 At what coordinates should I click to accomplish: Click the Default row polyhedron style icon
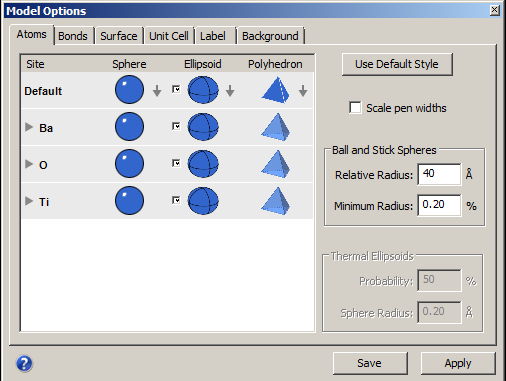276,90
